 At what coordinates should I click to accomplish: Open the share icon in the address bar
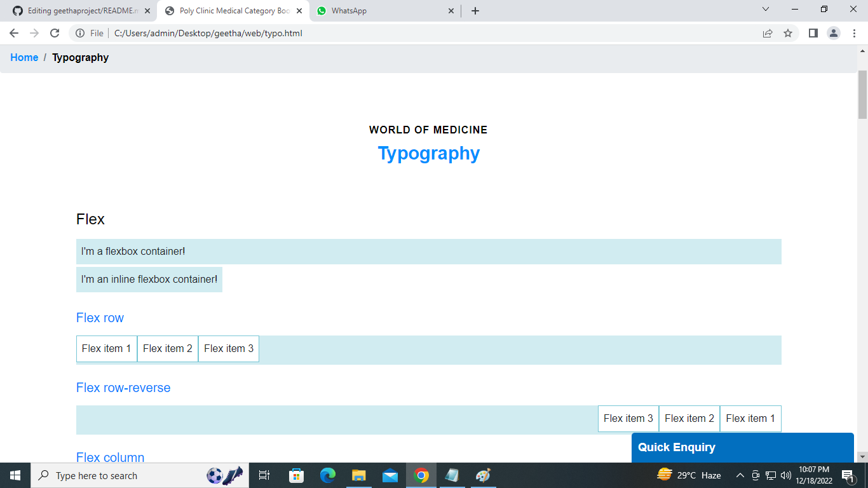[x=768, y=33]
